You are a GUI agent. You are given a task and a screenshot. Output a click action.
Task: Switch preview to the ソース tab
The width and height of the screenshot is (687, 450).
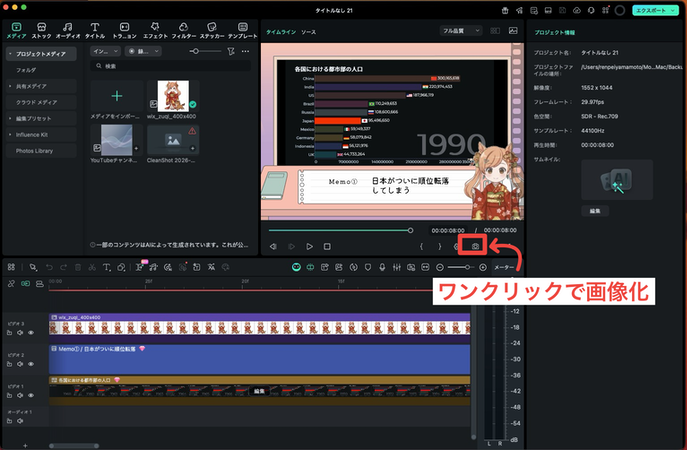click(x=308, y=32)
